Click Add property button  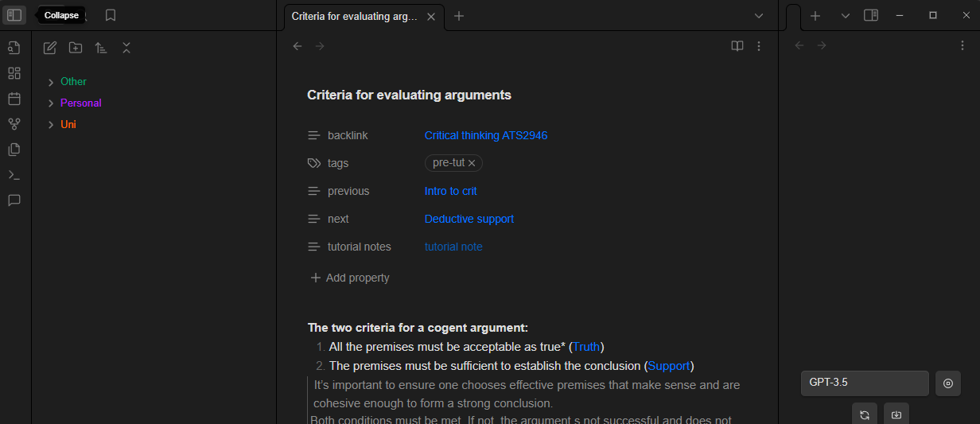click(350, 278)
